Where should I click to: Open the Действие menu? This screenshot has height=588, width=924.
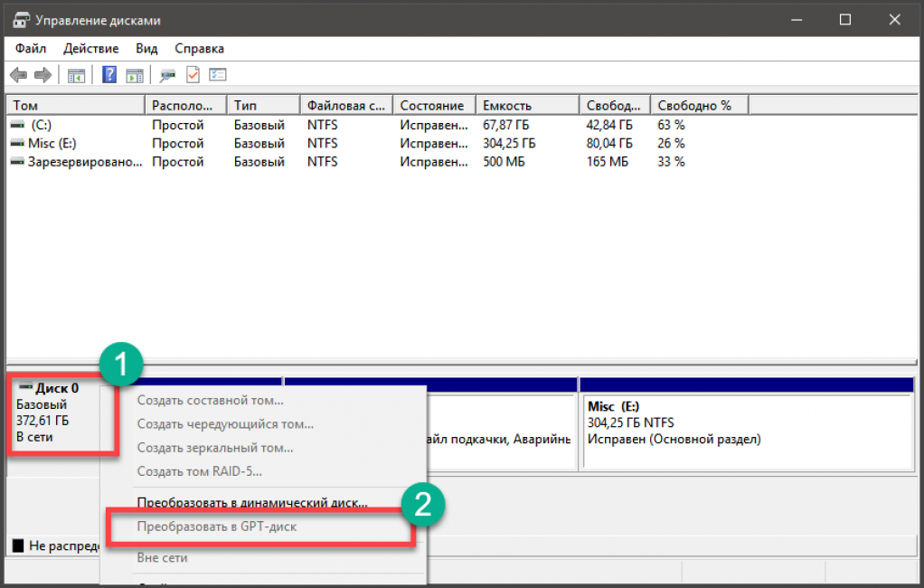pos(90,48)
